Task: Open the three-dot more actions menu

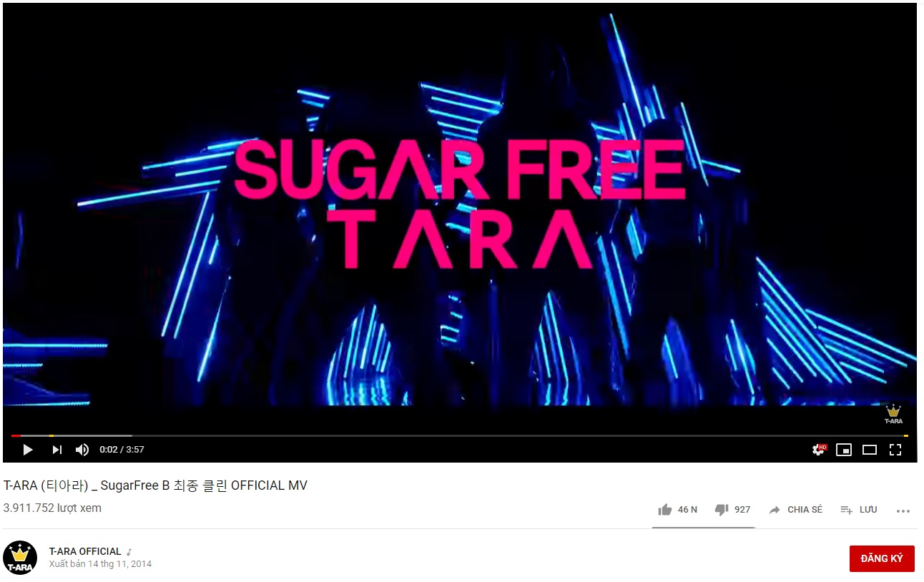Action: [x=903, y=511]
